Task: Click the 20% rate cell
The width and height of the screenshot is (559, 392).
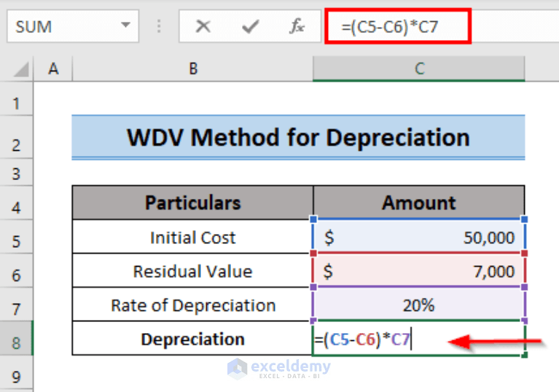Action: 419,305
